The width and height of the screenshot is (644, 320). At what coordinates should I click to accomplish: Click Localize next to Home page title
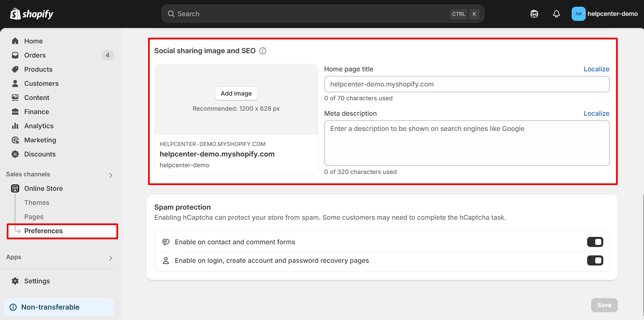point(596,69)
